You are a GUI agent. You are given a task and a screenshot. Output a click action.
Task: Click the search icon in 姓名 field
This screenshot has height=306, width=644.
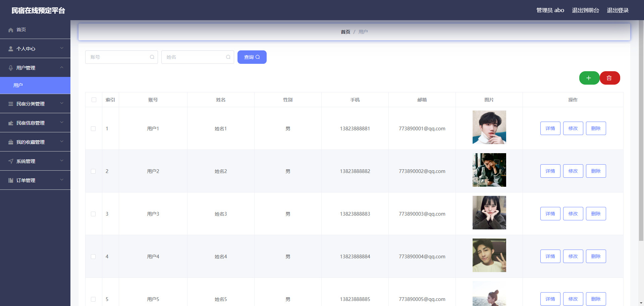(228, 57)
